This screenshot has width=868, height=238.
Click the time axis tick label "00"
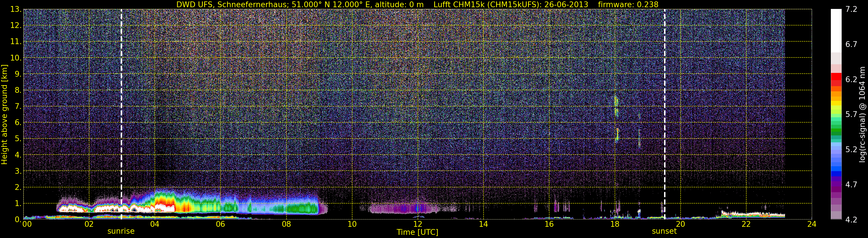pyautogui.click(x=27, y=224)
